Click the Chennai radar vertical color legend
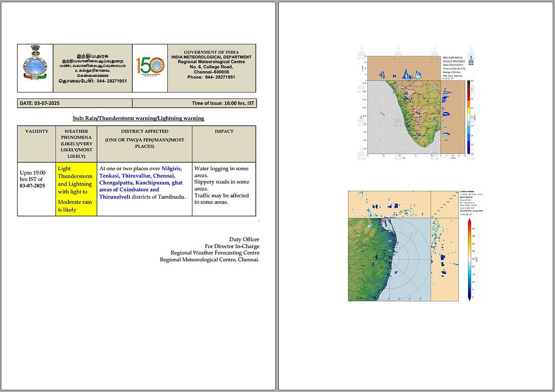 tap(470, 259)
